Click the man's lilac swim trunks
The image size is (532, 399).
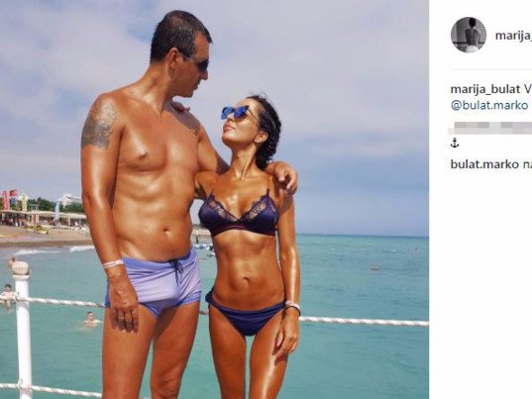pos(157,282)
